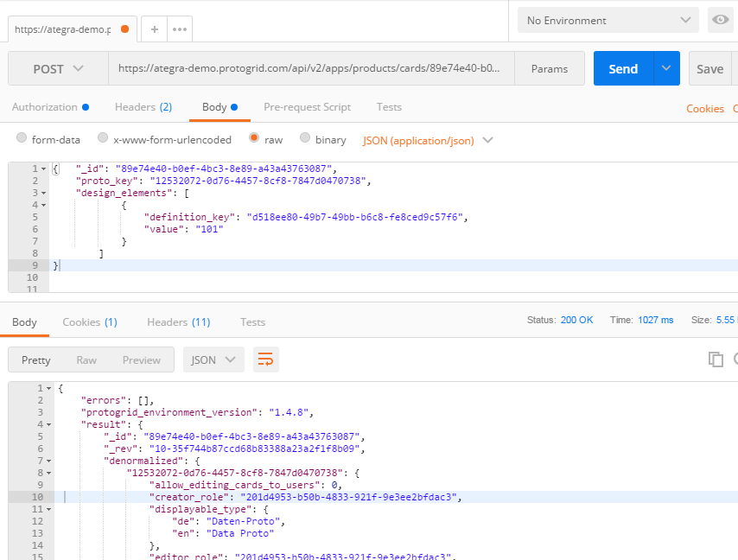The width and height of the screenshot is (738, 560).
Task: Select the response Body tab
Action: pos(24,322)
